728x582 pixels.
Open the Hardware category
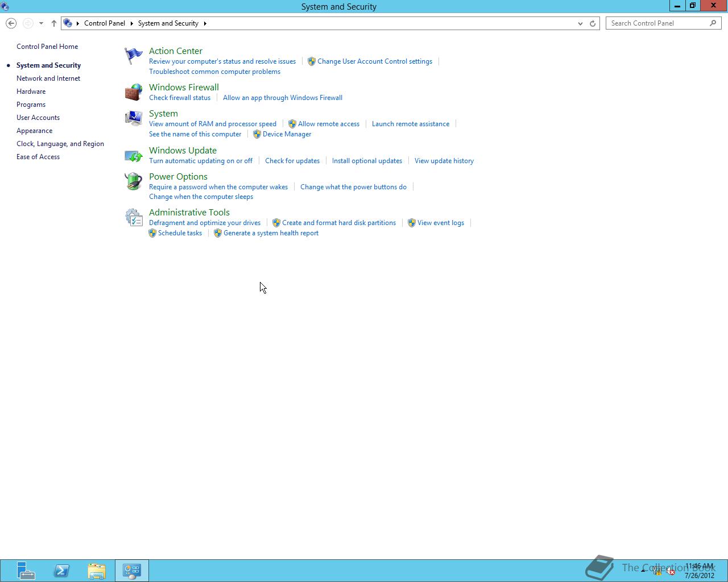[x=31, y=92]
